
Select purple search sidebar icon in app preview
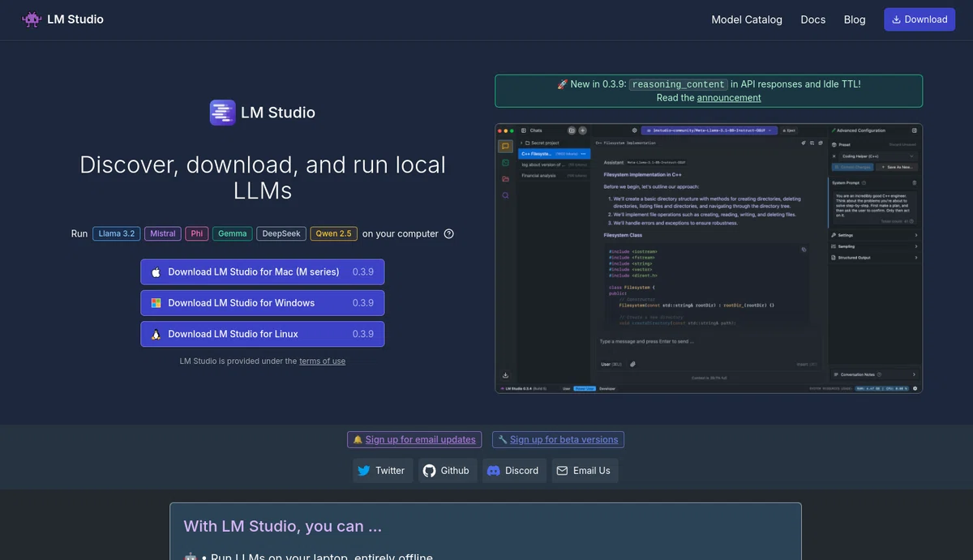point(505,195)
